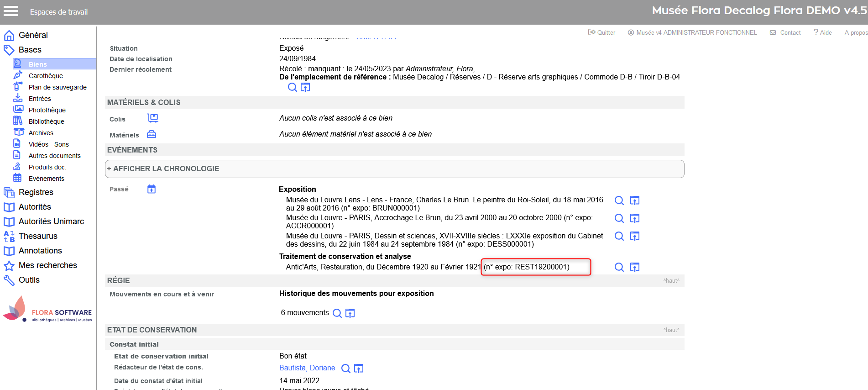Viewport: 868px width, 390px height.
Task: Click magnifier next to 6 mouvements
Action: (x=337, y=313)
